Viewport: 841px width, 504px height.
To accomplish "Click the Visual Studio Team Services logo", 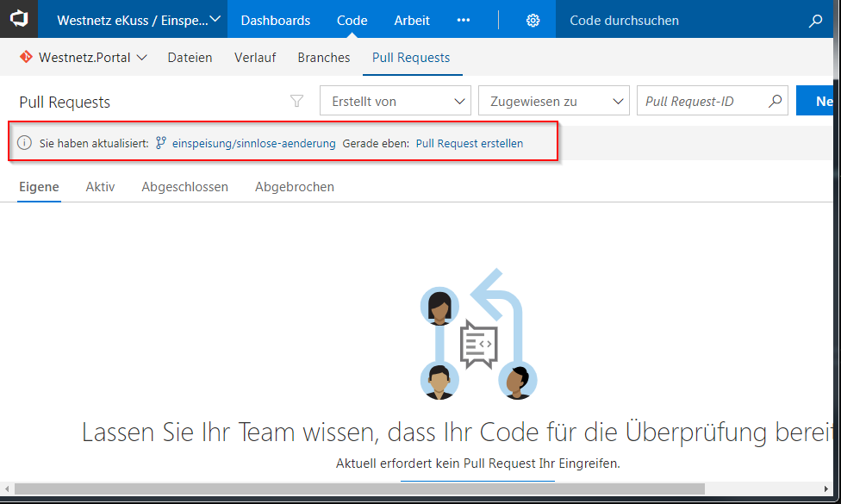I will coord(19,19).
